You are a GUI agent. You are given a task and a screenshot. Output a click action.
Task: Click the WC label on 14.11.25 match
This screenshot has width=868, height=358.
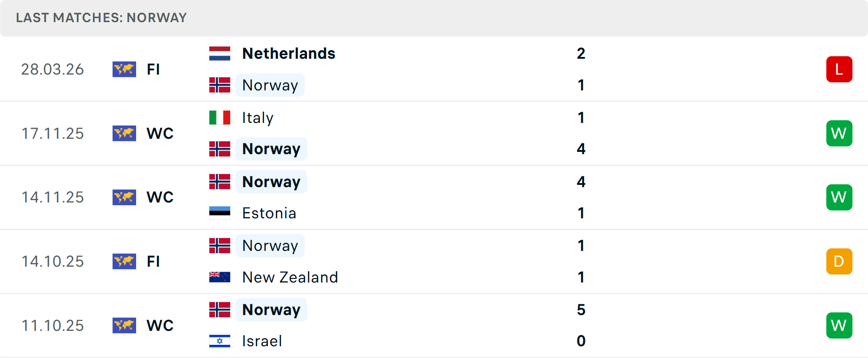[x=160, y=197]
